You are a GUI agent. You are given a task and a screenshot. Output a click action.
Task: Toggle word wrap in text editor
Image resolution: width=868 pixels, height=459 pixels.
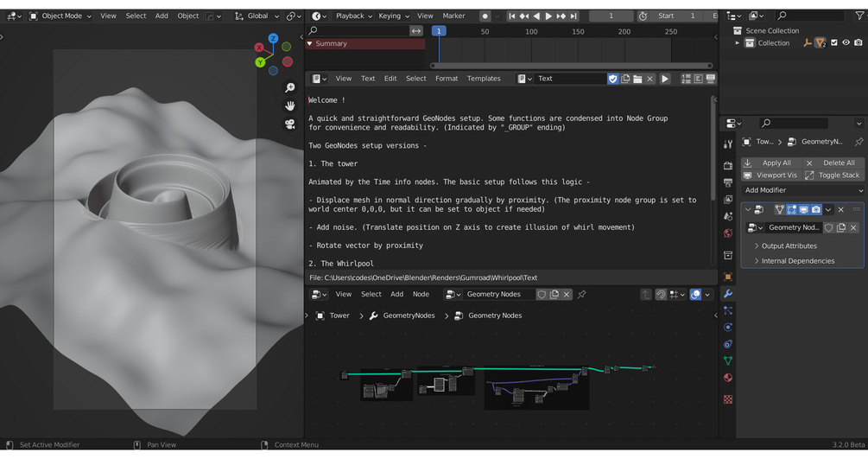tap(698, 79)
